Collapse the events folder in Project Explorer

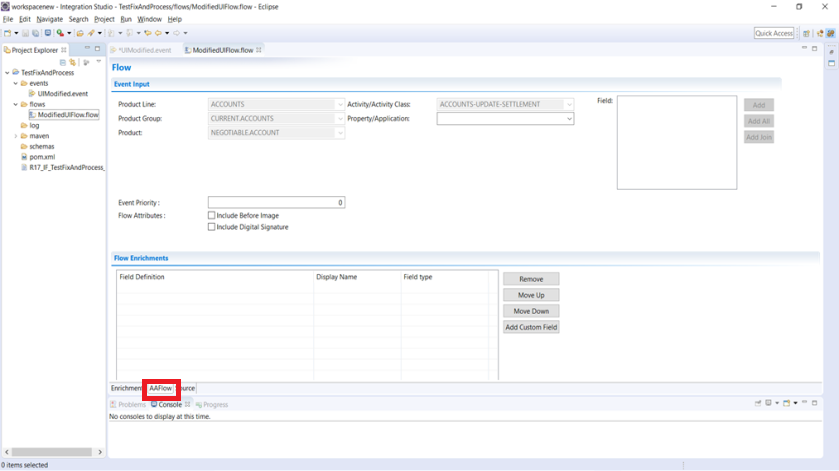(16, 84)
